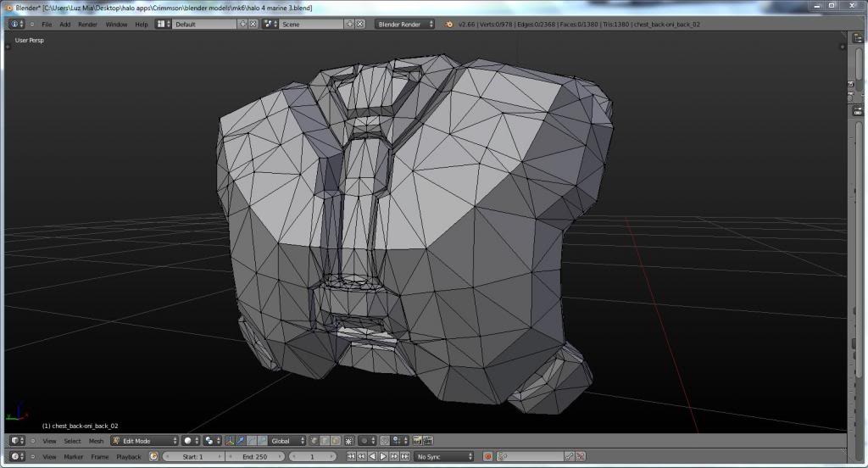Image resolution: width=868 pixels, height=468 pixels.
Task: Open the Global orientation dropdown
Action: (x=287, y=441)
